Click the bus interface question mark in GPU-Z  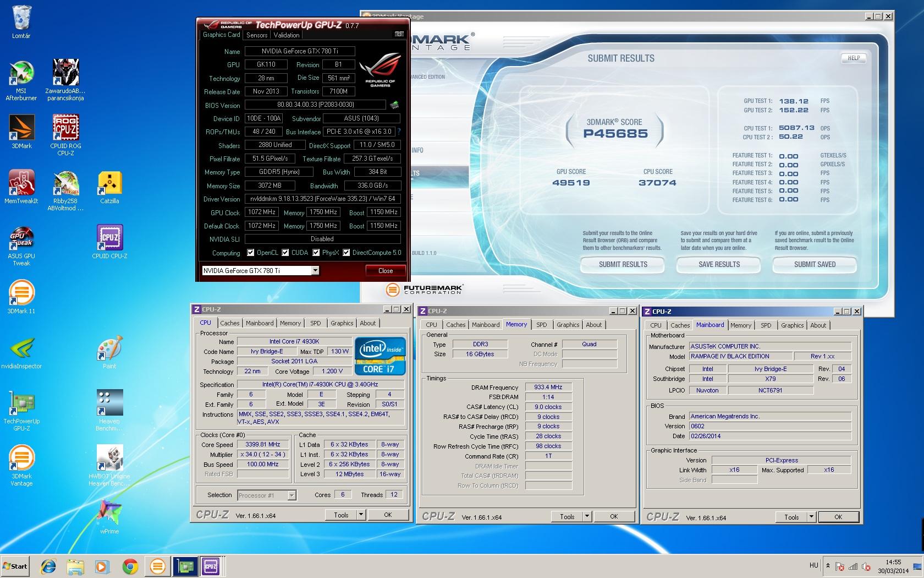[399, 132]
